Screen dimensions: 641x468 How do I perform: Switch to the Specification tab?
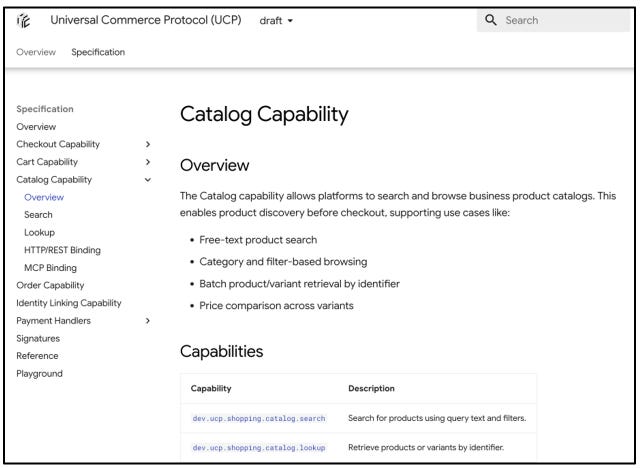pos(98,52)
